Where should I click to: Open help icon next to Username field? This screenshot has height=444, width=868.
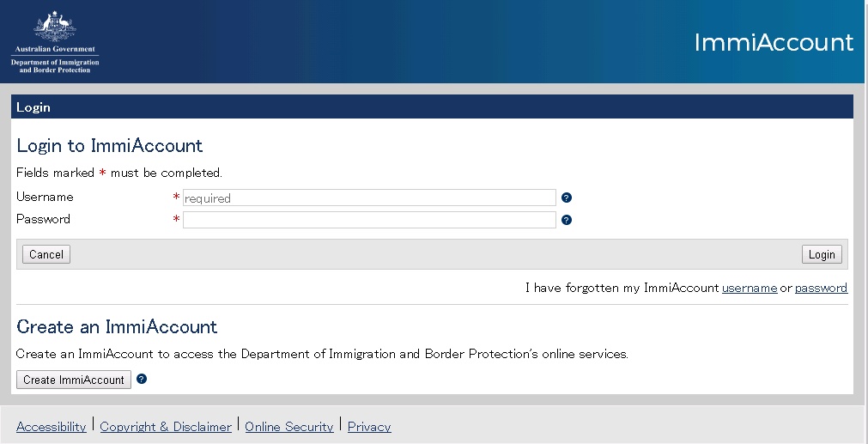click(x=567, y=198)
